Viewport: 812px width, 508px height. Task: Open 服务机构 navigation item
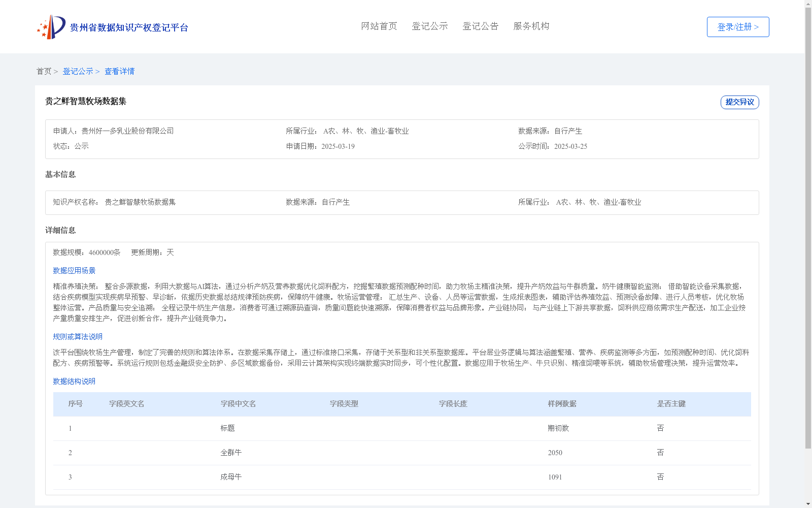pyautogui.click(x=531, y=26)
